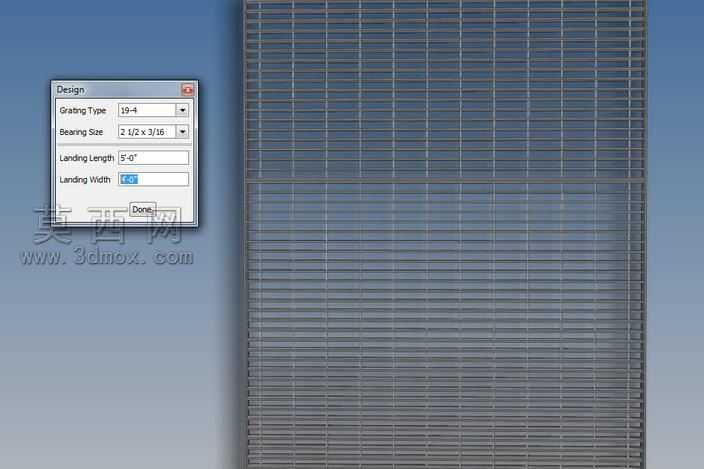The width and height of the screenshot is (704, 469).
Task: Click the Landing Length label
Action: (87, 158)
